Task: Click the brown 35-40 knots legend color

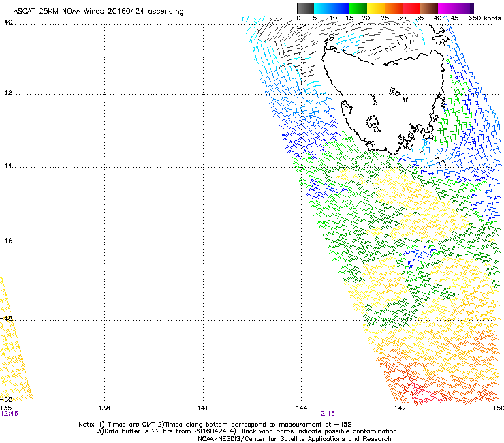Action: coord(429,8)
